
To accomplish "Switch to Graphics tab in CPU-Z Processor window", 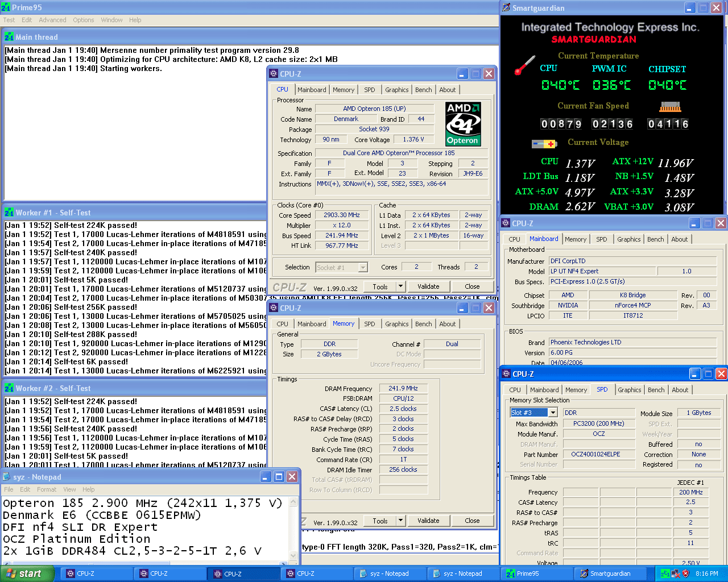I will [397, 90].
